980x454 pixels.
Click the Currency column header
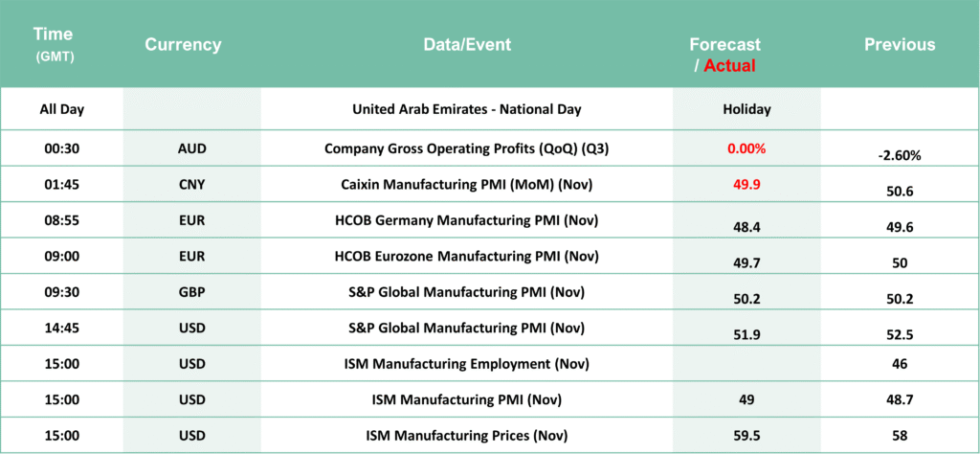[x=183, y=45]
